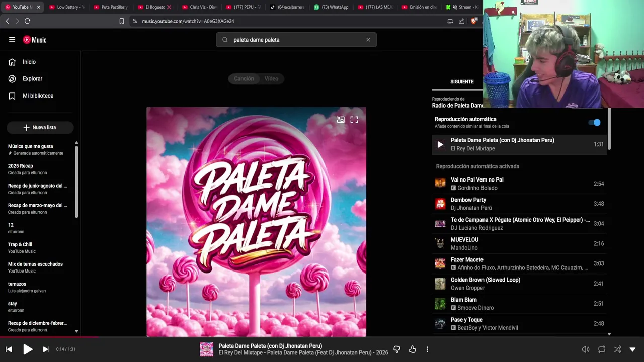
Task: Disable Reproducción automática switch
Action: [594, 122]
